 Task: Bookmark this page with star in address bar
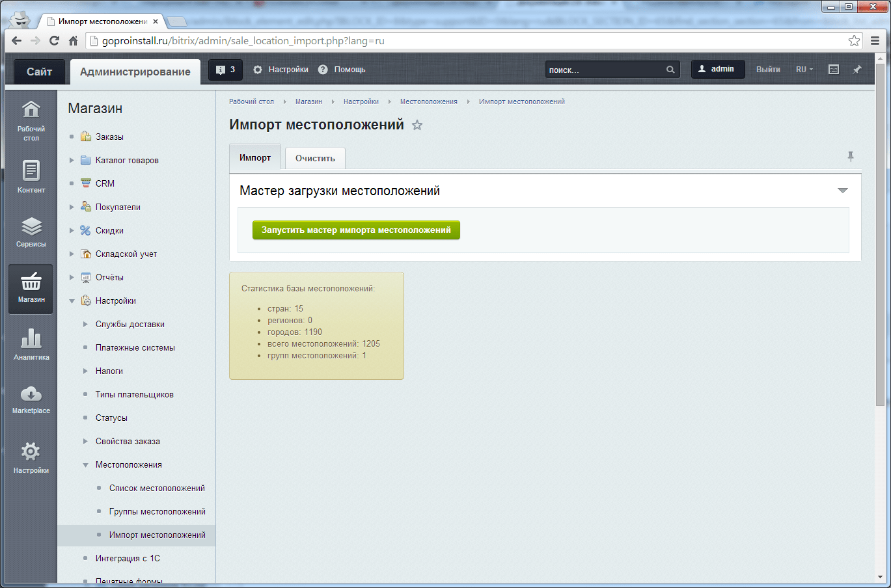point(854,40)
